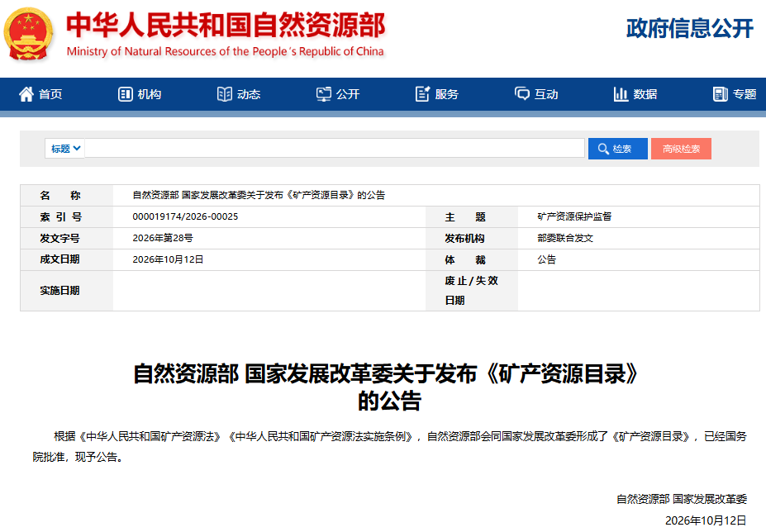Click the 动态 open book icon
This screenshot has width=766, height=532.
(x=225, y=94)
